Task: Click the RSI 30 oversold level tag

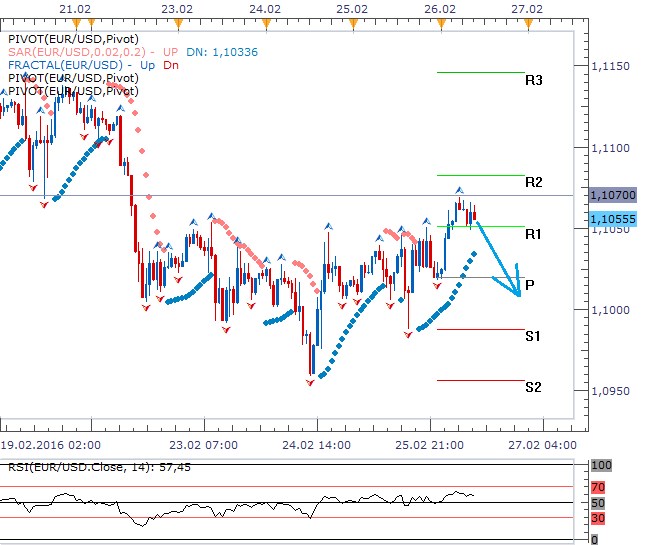Action: (x=599, y=517)
